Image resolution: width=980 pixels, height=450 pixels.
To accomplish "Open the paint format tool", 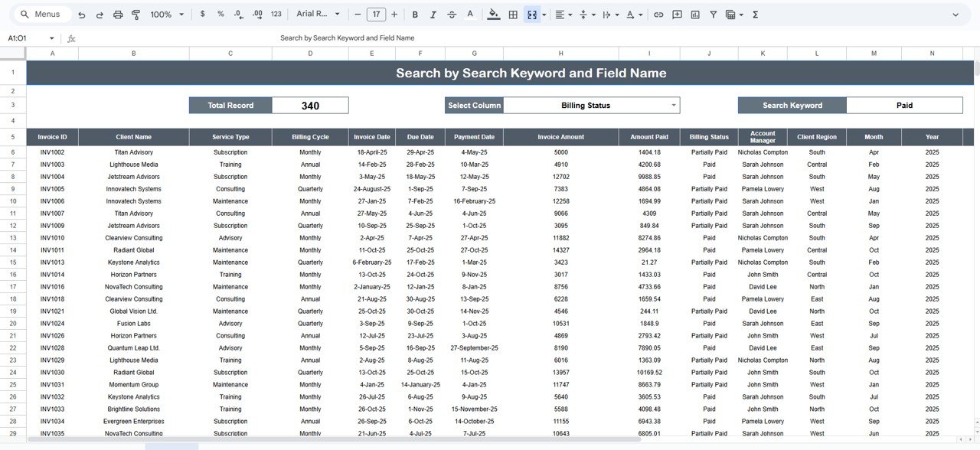I will point(136,14).
